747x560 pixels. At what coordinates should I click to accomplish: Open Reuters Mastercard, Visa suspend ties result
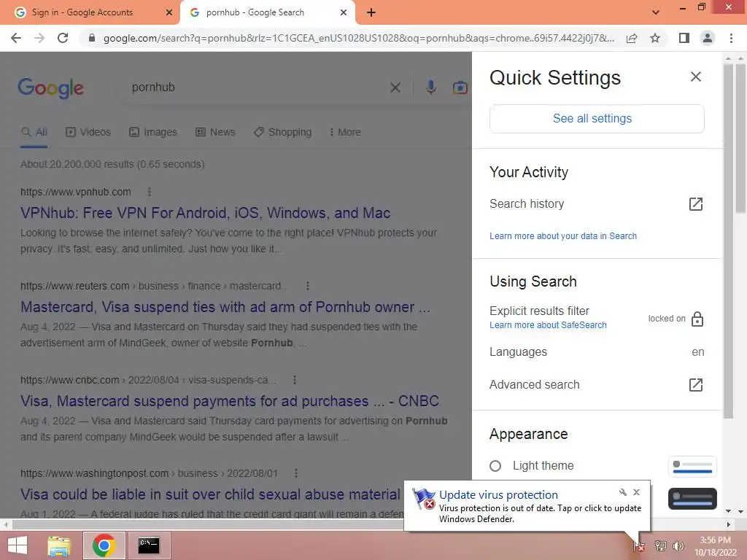point(225,307)
